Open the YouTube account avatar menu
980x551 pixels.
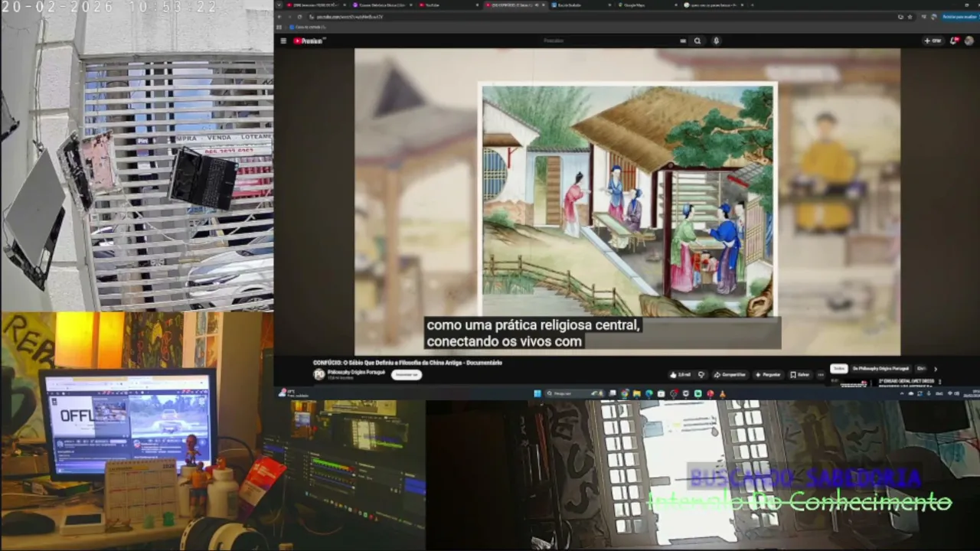click(970, 41)
